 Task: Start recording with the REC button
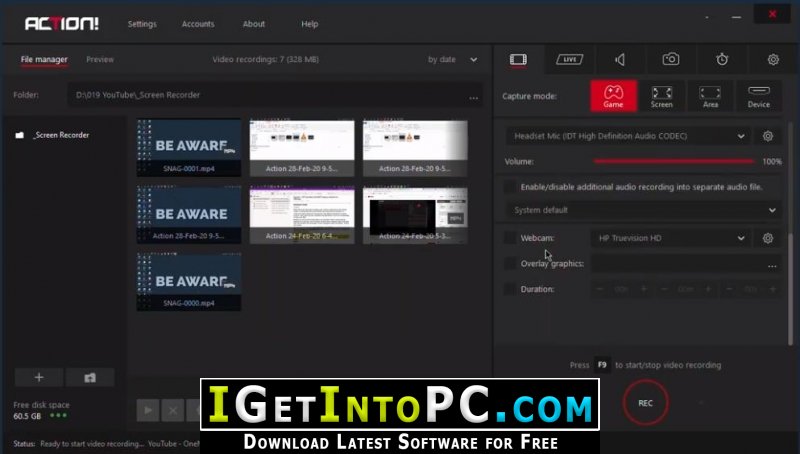tap(645, 402)
